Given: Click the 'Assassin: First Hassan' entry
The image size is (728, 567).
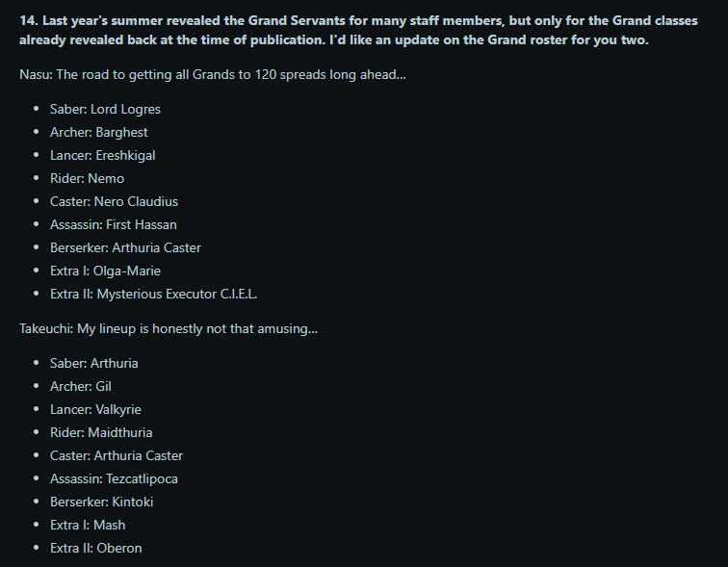Looking at the screenshot, I should [114, 224].
